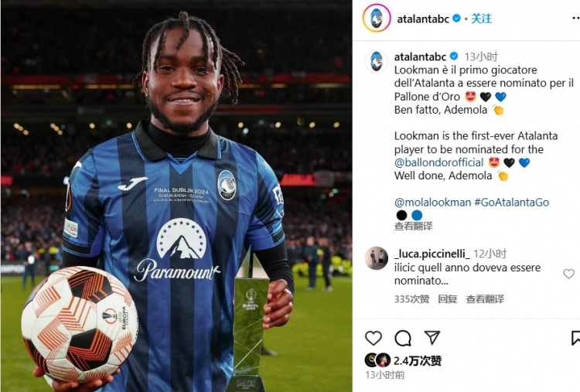Screen dimensions: 580x392
Task: Reply to comment via 回复
Action: click(448, 298)
